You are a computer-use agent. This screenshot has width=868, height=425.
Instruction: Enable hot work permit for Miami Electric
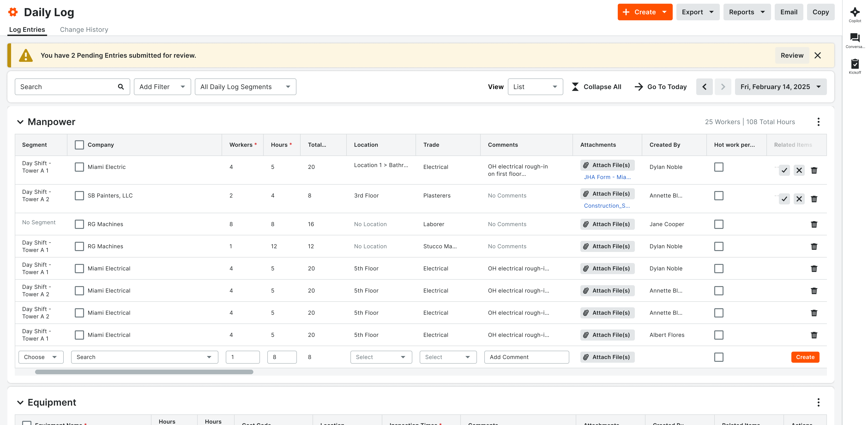(x=718, y=167)
